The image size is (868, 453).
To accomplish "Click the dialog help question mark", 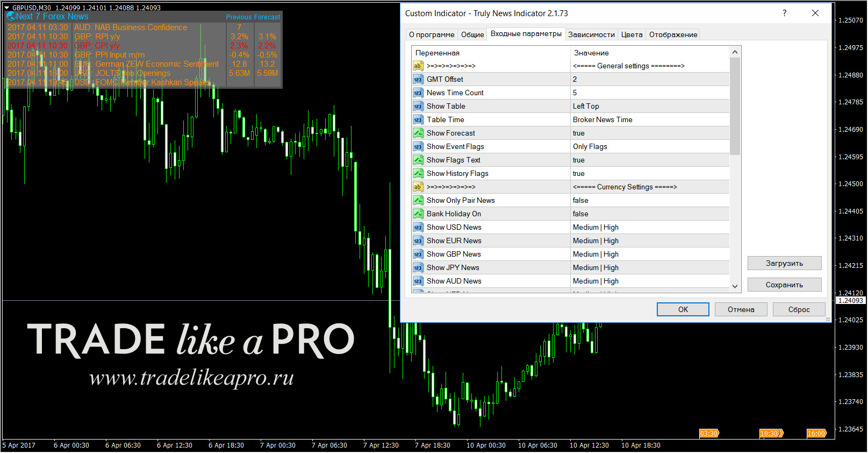I will [784, 13].
